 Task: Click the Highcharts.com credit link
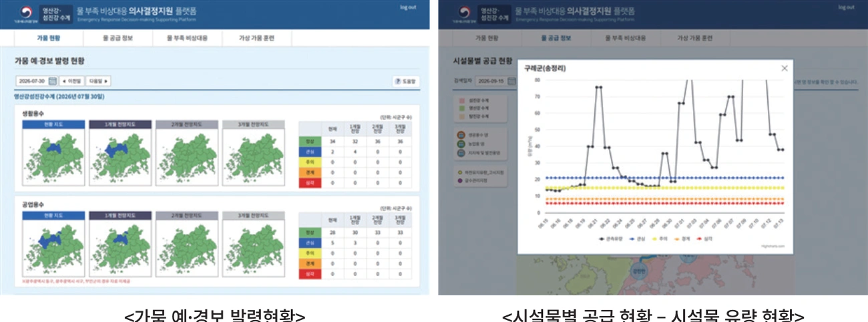pos(774,246)
